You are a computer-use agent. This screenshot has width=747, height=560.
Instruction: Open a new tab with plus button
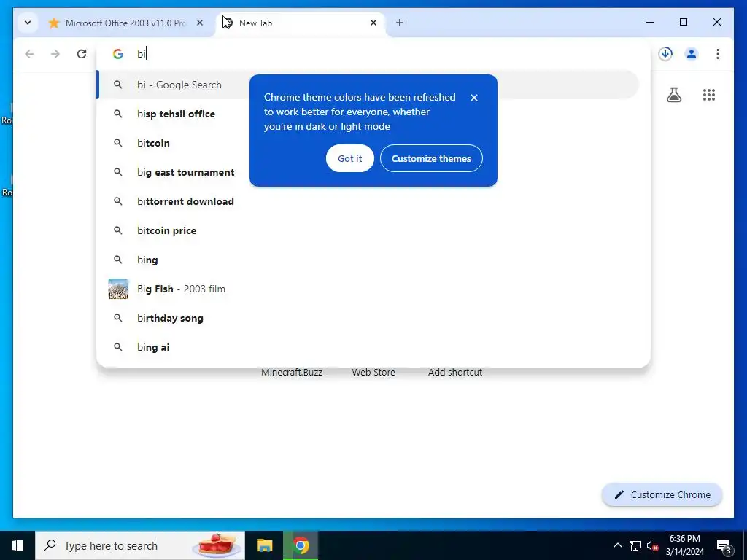click(400, 23)
